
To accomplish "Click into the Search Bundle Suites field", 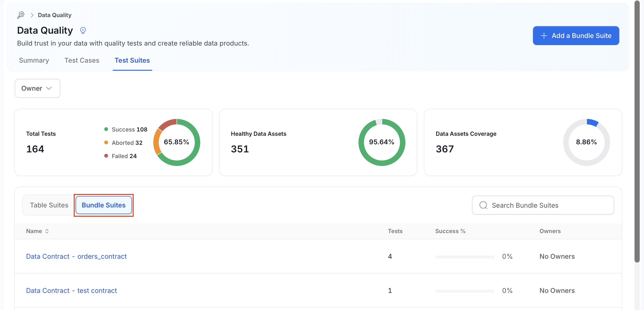I will pos(543,205).
